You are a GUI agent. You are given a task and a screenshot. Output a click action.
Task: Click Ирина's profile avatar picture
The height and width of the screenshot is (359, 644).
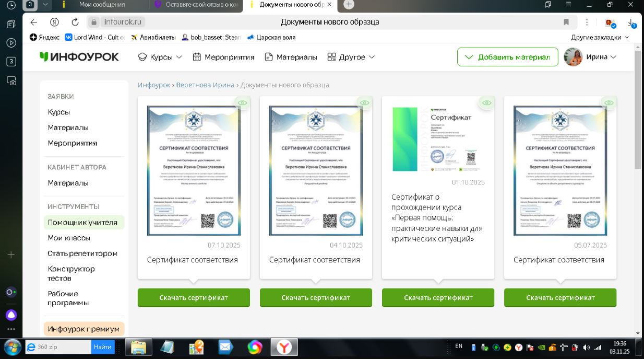point(573,57)
